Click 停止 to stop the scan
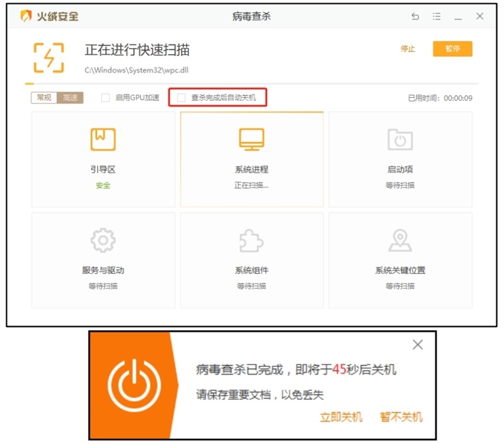The image size is (504, 444). 408,49
